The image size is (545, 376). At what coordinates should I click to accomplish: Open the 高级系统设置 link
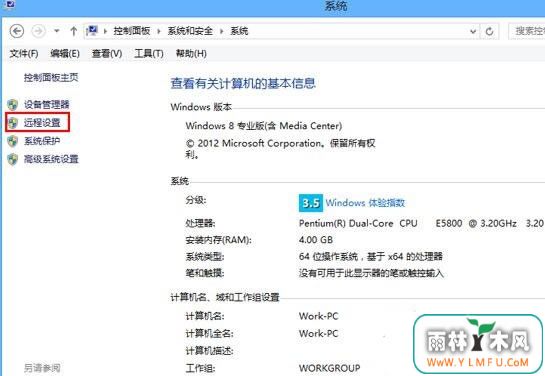pos(51,159)
